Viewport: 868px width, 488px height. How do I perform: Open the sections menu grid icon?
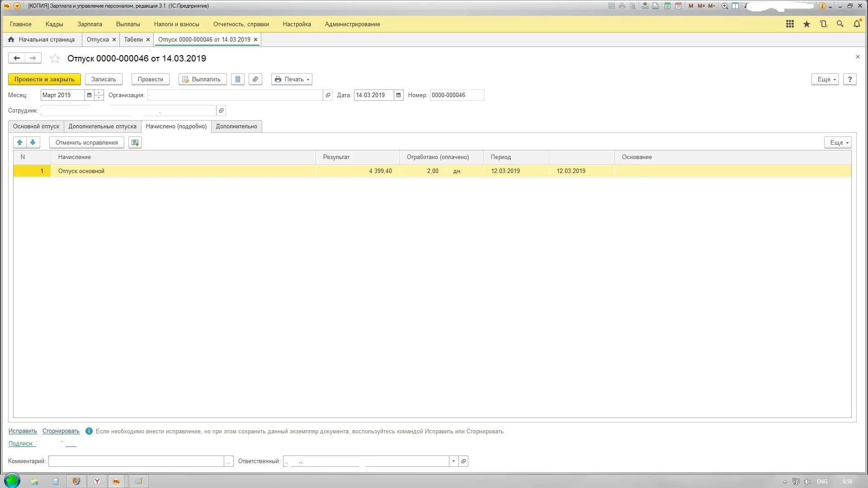tap(790, 24)
